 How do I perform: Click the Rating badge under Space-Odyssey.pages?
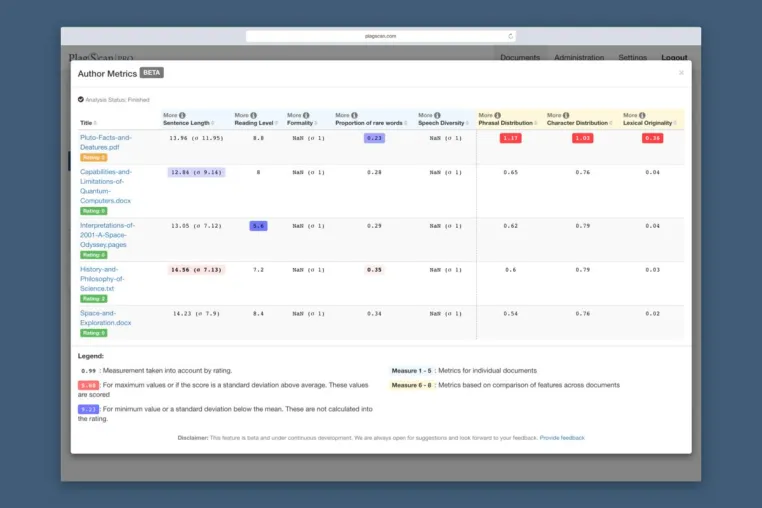[x=93, y=255]
